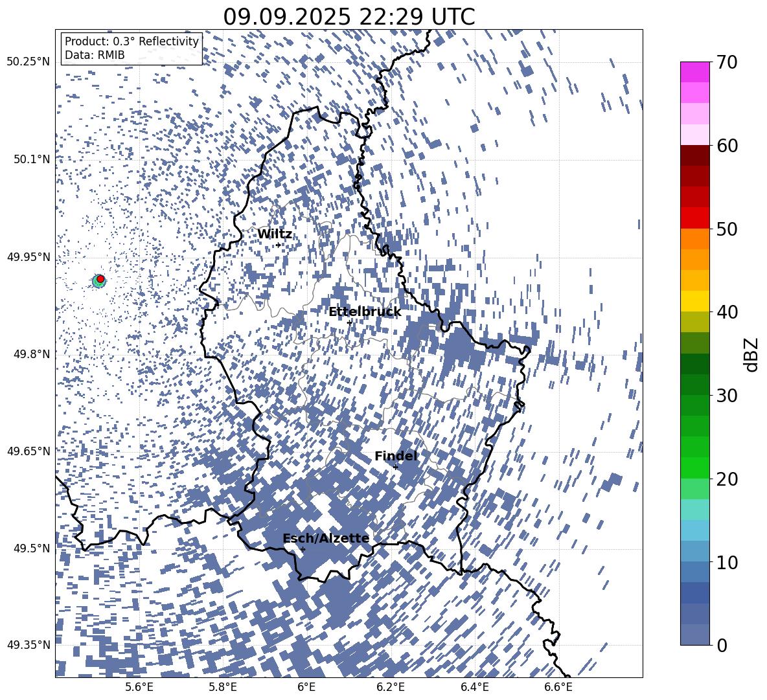Click the turquoise color segment between 10 and 20

pos(694,510)
